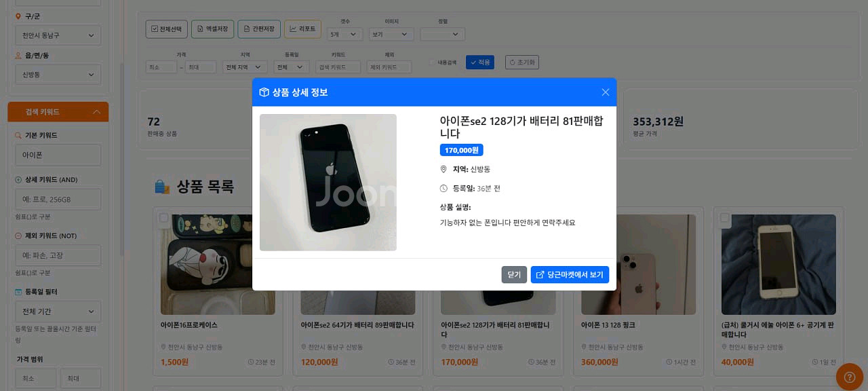This screenshot has height=391, width=868.
Task: Click the 전체선택 select-all button
Action: click(166, 29)
